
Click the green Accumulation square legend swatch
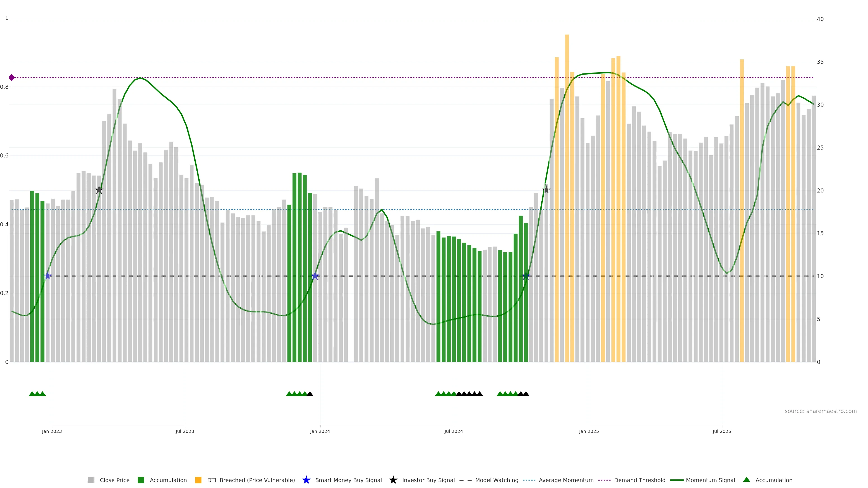(x=141, y=480)
